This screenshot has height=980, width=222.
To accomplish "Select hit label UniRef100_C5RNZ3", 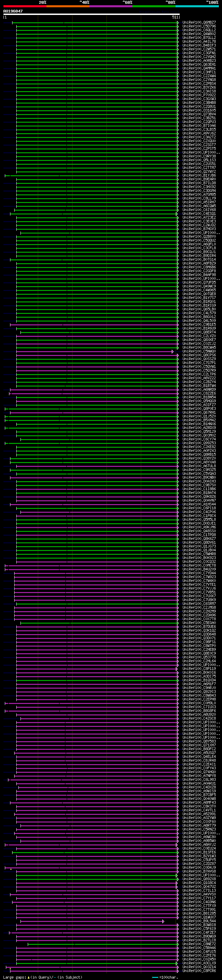I will tap(199, 829).
